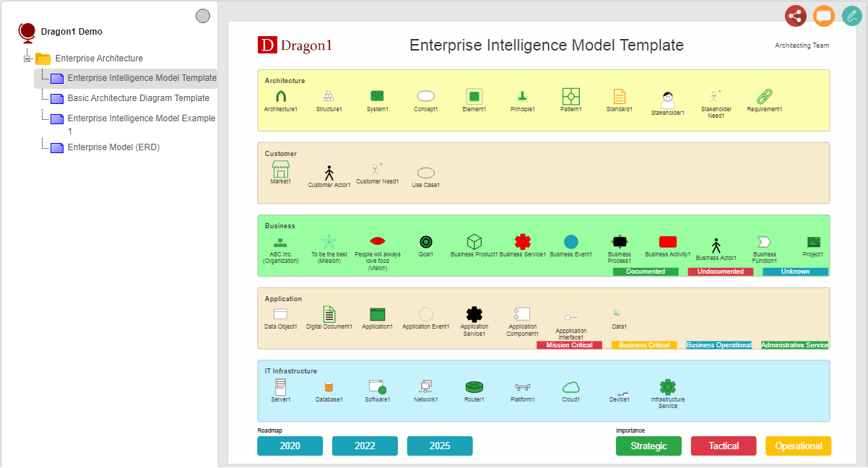
Task: Click the Requirement1 paperclip icon
Action: coord(765,96)
